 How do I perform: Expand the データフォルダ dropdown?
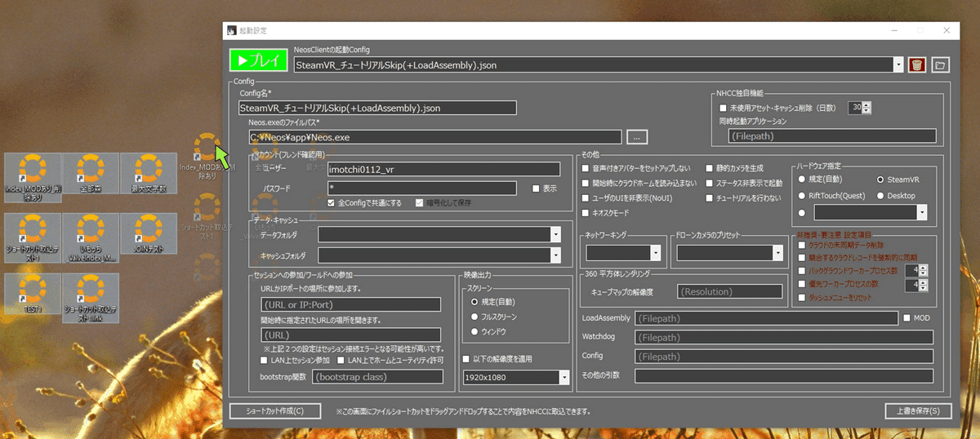click(556, 235)
